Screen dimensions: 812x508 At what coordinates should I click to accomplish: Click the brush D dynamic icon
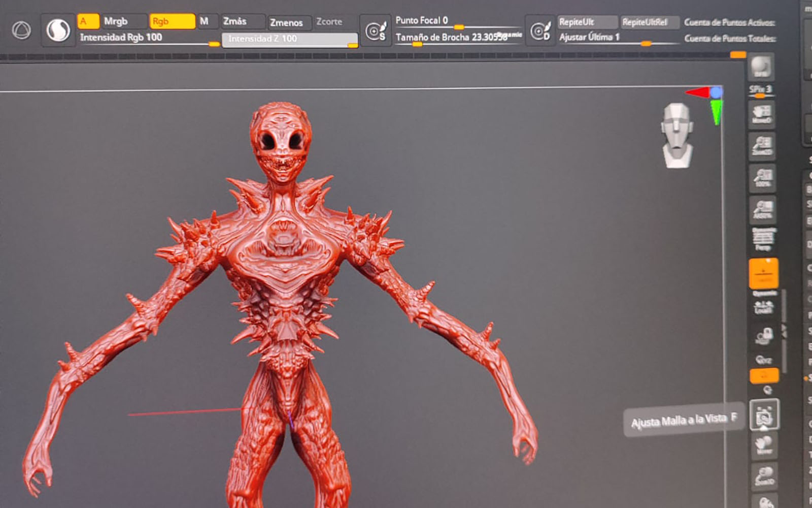click(x=540, y=31)
